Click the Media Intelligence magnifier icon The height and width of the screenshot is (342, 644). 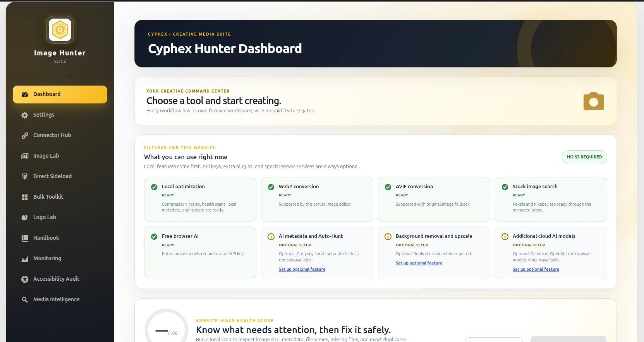click(x=25, y=300)
